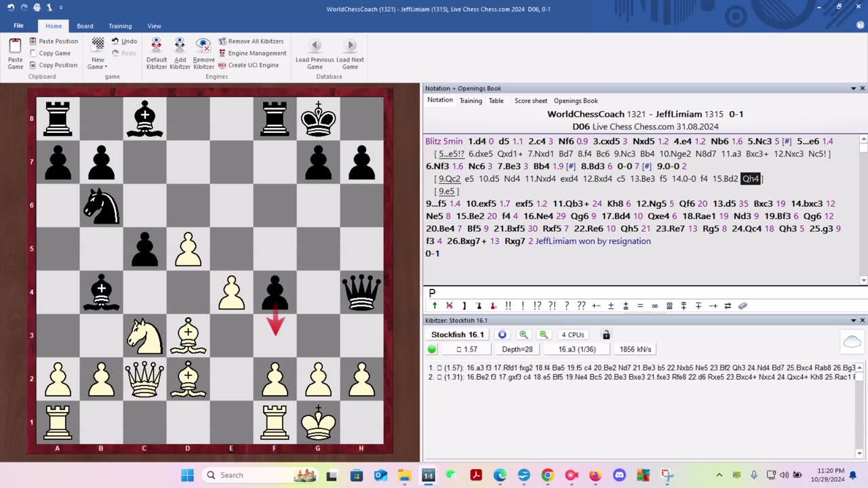Expand Notation pane dropdown arrow
Image resolution: width=868 pixels, height=488 pixels.
[853, 88]
